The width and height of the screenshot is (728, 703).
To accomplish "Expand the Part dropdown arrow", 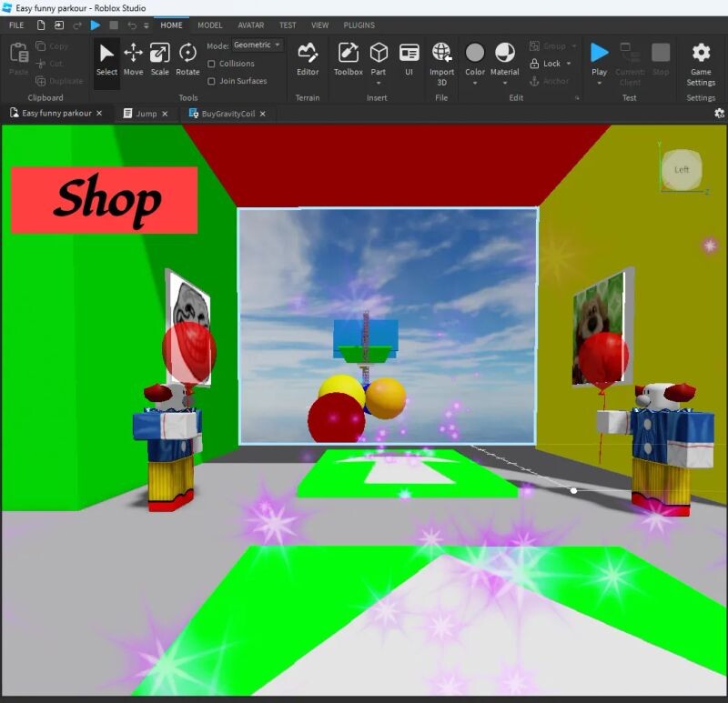I will click(x=378, y=84).
